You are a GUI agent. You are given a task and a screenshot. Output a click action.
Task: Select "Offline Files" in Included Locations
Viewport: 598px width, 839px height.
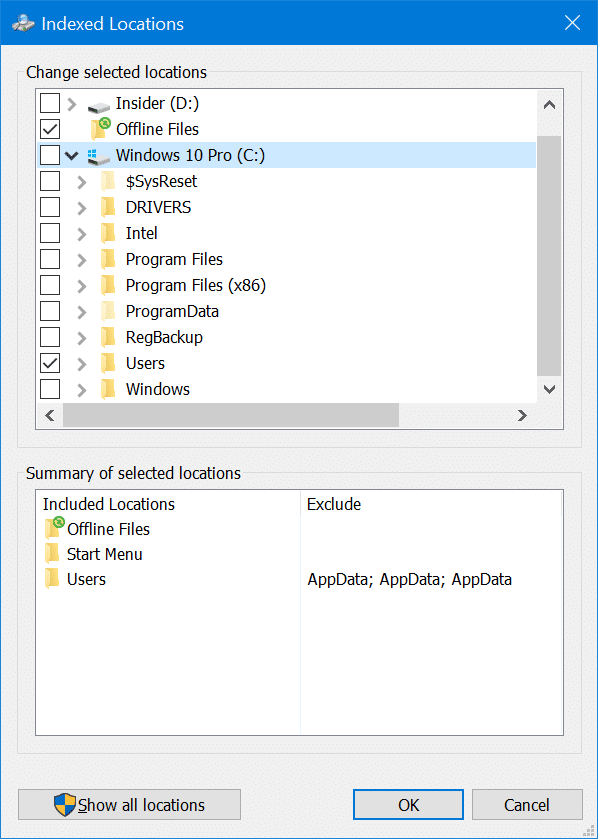108,529
